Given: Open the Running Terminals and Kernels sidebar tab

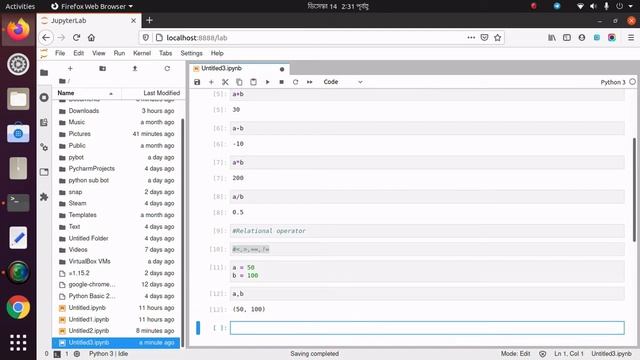Looking at the screenshot, I should point(44,98).
